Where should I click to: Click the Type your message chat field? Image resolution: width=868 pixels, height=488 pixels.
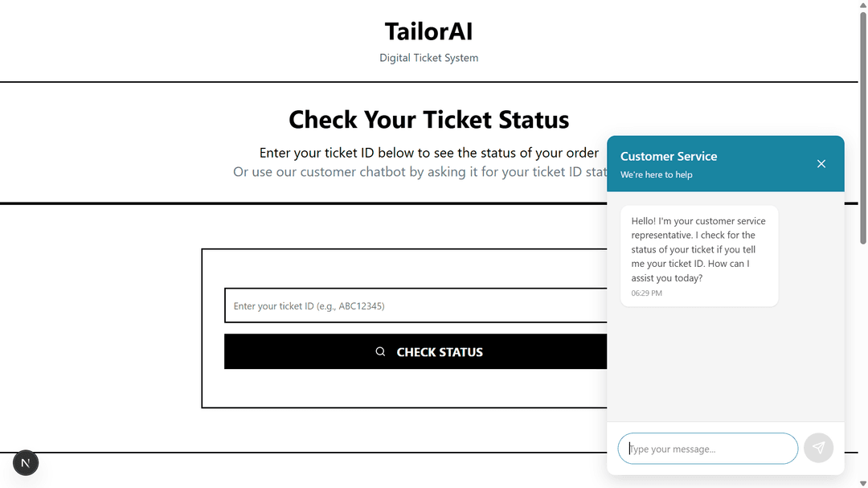[x=707, y=449]
